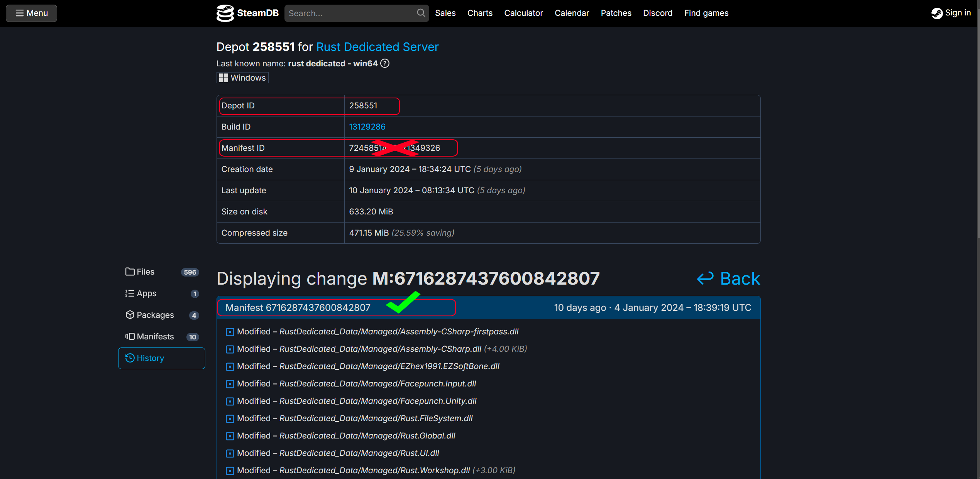Open the Sales page
This screenshot has height=479, width=980.
tap(445, 13)
